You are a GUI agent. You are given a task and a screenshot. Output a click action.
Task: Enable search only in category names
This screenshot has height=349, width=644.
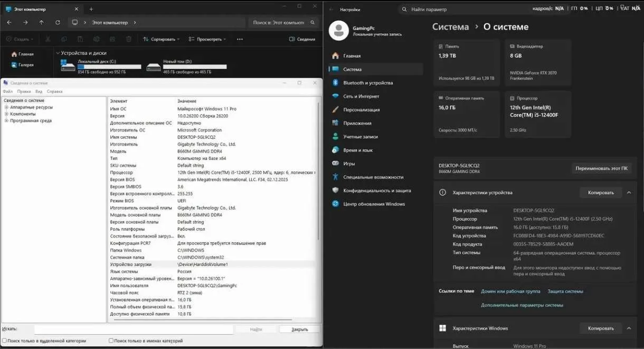pos(111,341)
